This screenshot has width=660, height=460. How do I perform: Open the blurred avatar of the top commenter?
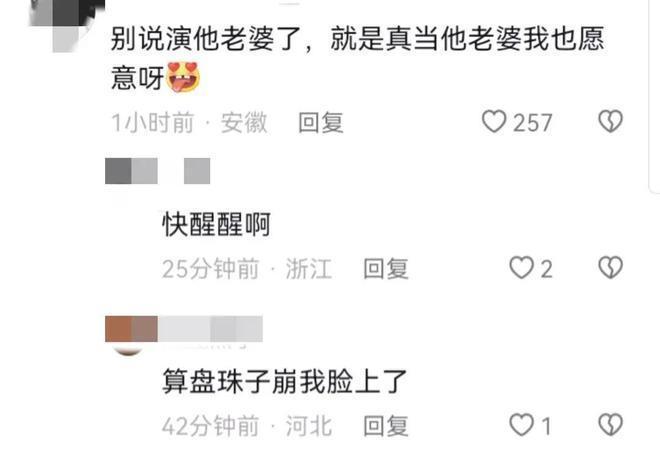(x=67, y=25)
